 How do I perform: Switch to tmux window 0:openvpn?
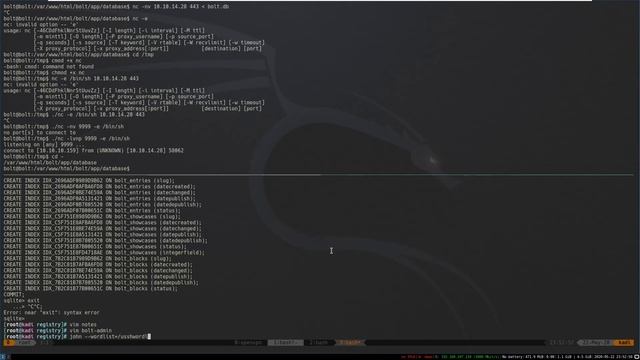(249, 342)
